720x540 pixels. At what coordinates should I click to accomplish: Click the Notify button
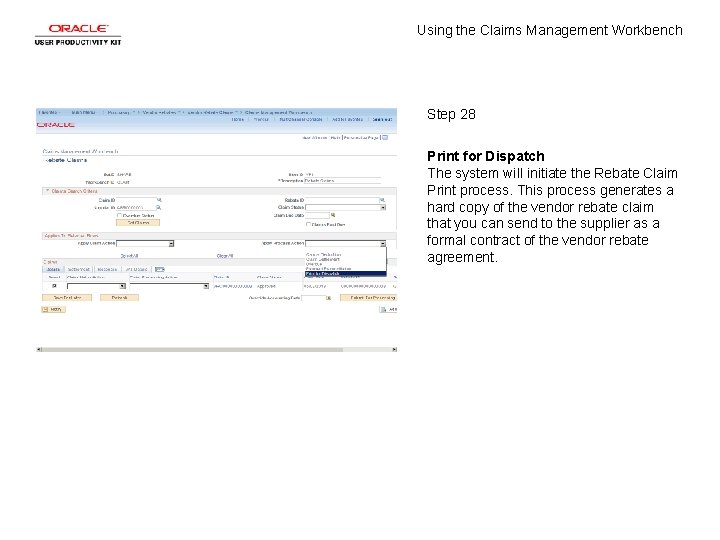(x=54, y=309)
